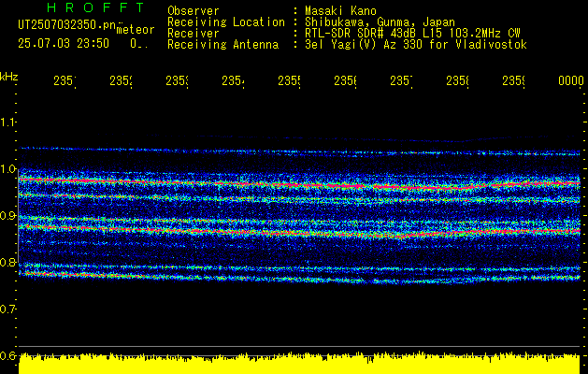Click the HROFFT title text
588x374 pixels.
[96, 7]
